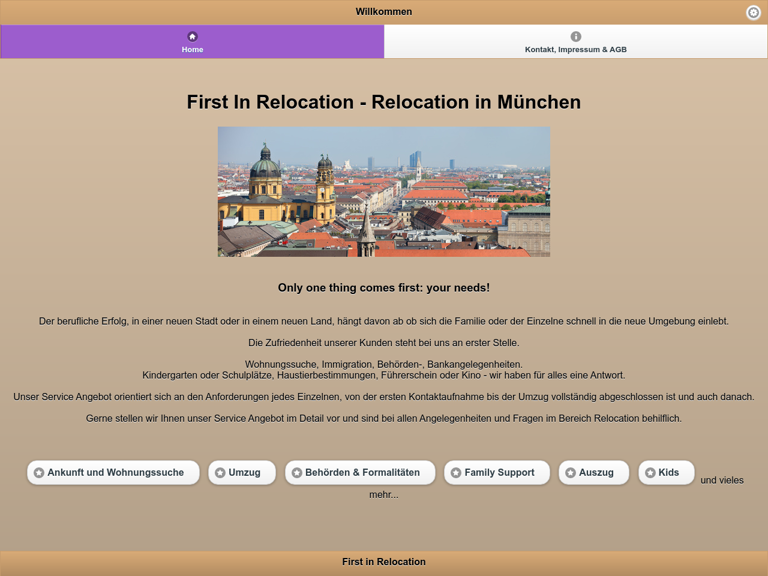Click the sentence starting Unser Service Angebot

(x=384, y=397)
